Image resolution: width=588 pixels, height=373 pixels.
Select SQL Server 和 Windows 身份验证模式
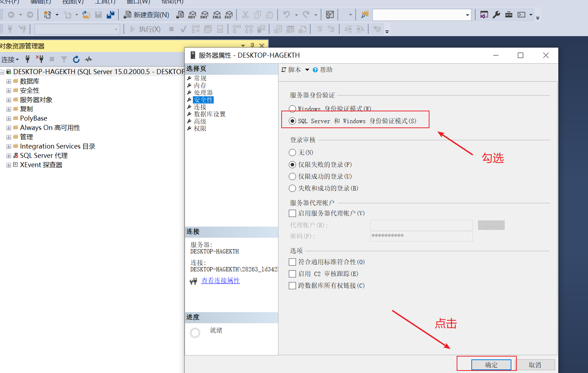(x=292, y=121)
